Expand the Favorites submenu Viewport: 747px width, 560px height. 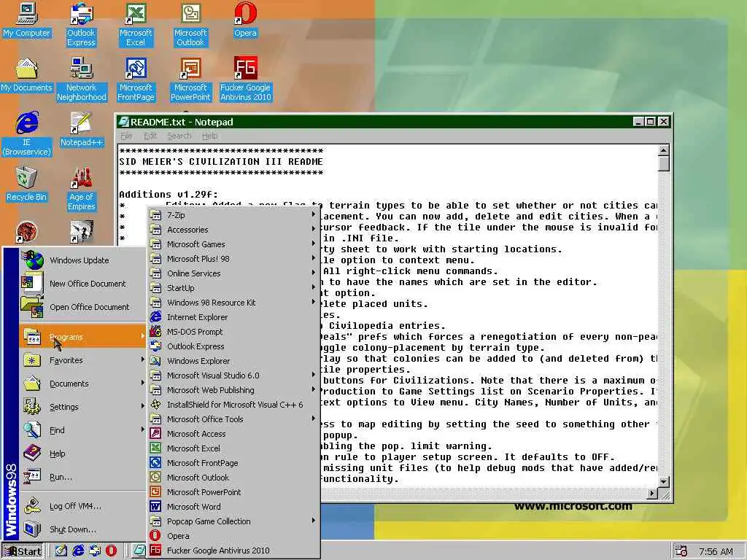[82, 360]
